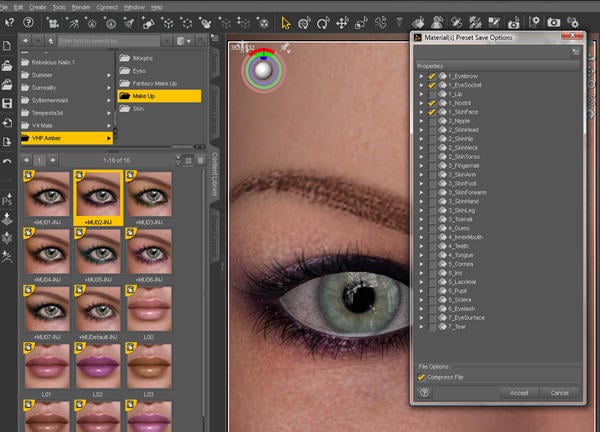This screenshot has width=600, height=432.
Task: Expand the 1_SkinFace property tree arrow
Action: [x=422, y=112]
